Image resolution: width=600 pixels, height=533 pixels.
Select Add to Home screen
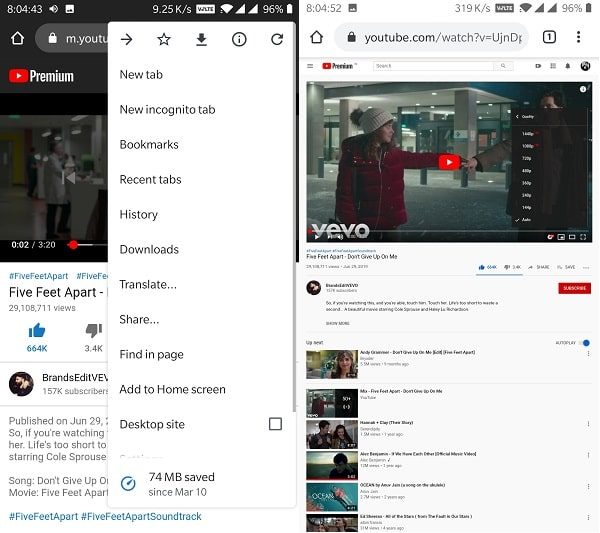click(x=202, y=390)
